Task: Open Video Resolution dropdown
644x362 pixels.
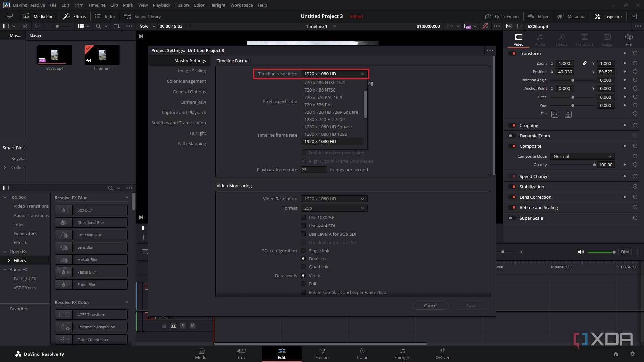Action: pyautogui.click(x=334, y=199)
